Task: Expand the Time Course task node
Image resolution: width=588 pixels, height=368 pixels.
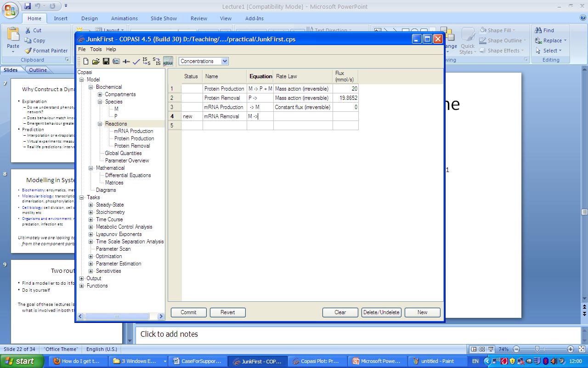Action: click(x=90, y=219)
